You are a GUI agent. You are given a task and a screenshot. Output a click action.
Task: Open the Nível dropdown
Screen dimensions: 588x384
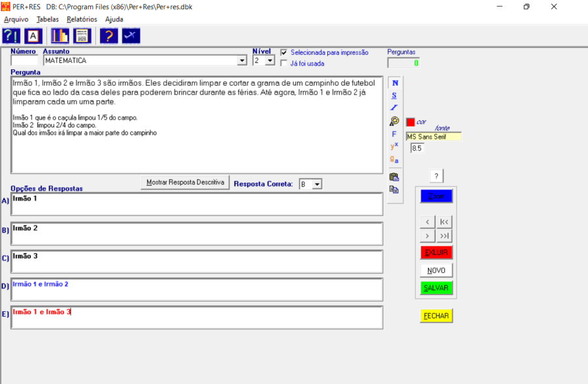click(264, 60)
